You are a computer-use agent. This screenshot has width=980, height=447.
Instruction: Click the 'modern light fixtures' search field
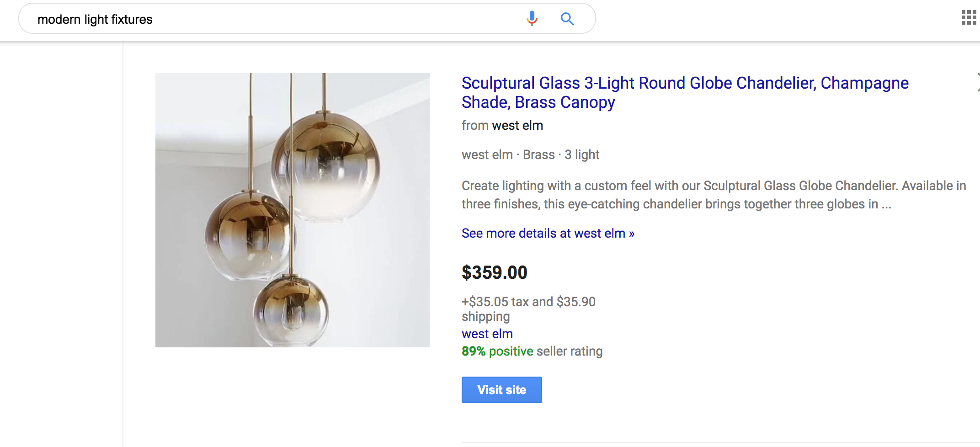[274, 19]
